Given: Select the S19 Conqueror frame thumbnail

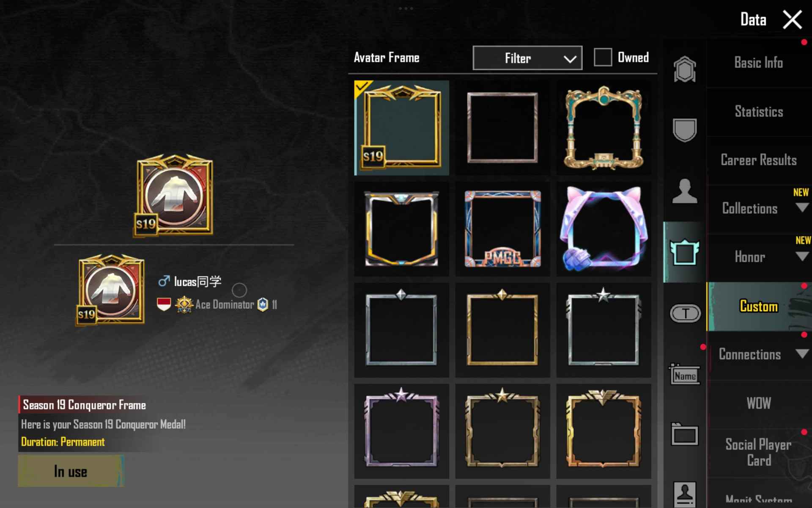Looking at the screenshot, I should pos(401,128).
